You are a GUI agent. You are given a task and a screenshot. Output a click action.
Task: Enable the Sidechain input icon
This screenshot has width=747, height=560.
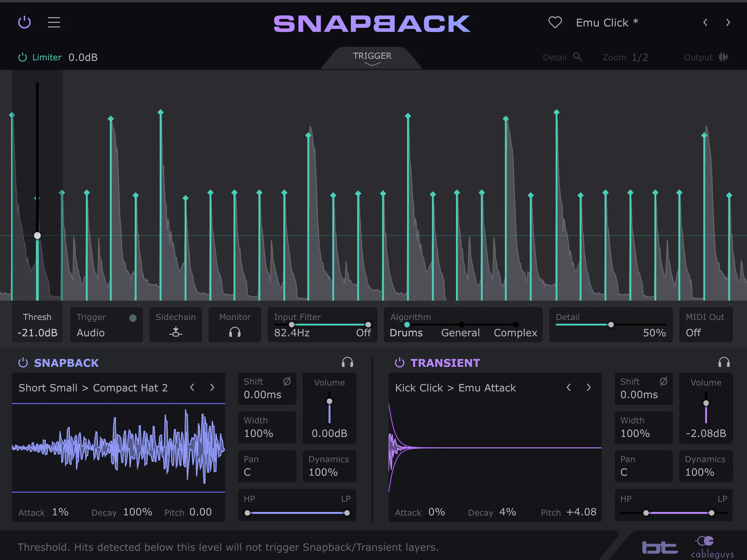176,332
